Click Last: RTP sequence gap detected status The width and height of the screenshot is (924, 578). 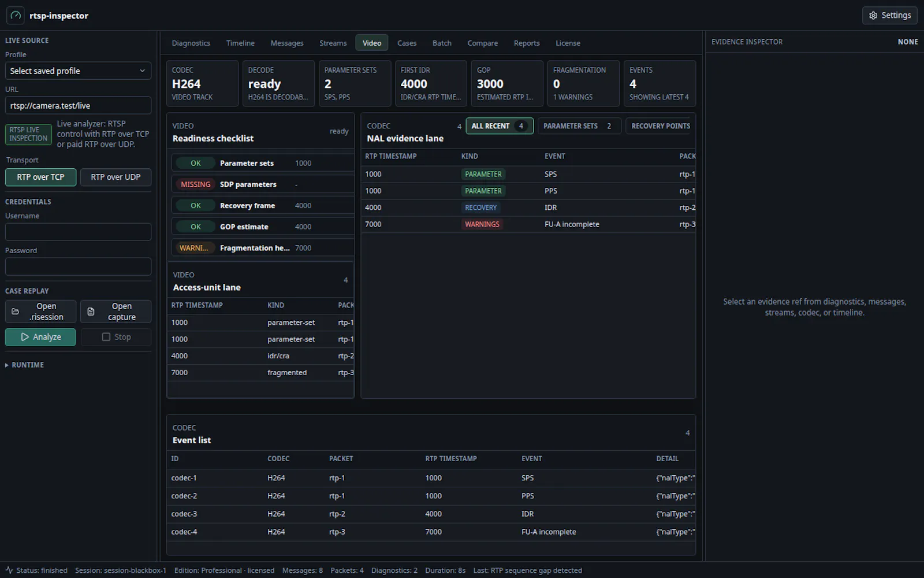[528, 570]
